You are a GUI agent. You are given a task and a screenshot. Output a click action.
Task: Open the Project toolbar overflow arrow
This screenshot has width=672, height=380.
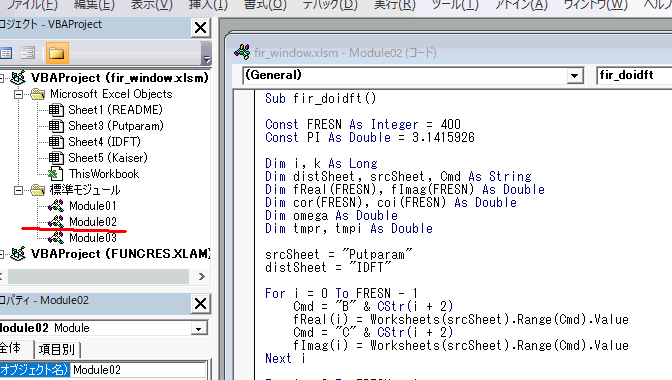[207, 54]
